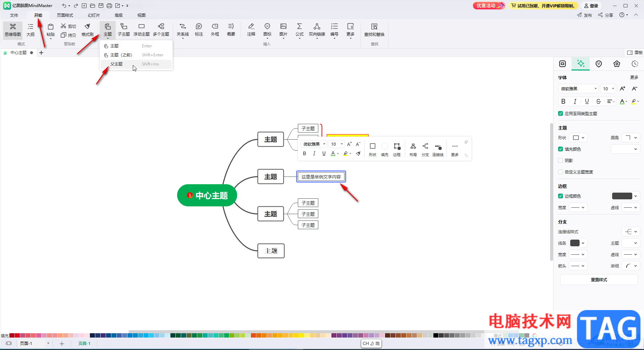
Task: Toggle 应用至同类型主题 checkbox
Action: [560, 113]
